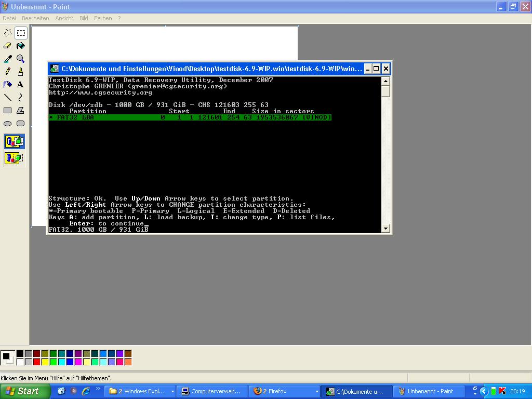This screenshot has width=532, height=399.
Task: Enable opaque selection drawing option
Action: pyautogui.click(x=14, y=141)
